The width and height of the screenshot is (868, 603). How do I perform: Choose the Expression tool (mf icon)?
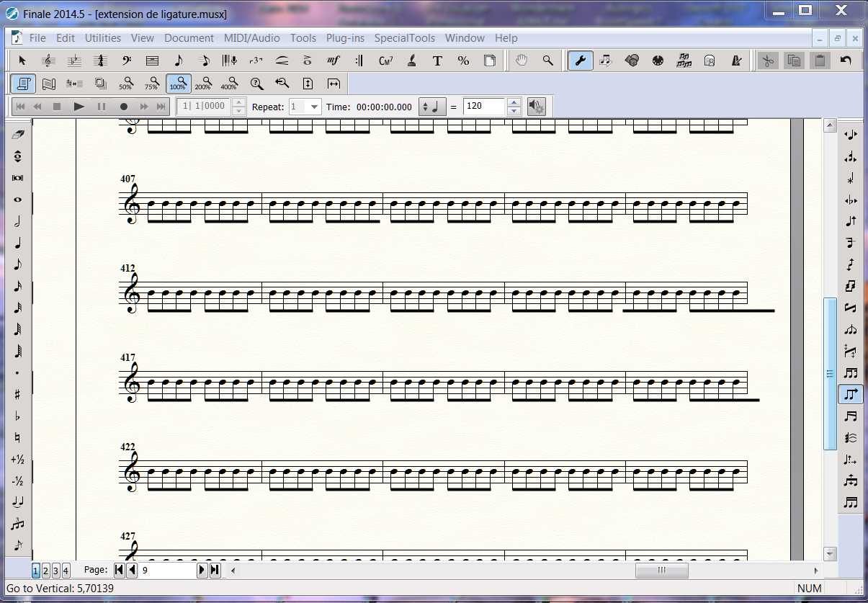tap(333, 61)
